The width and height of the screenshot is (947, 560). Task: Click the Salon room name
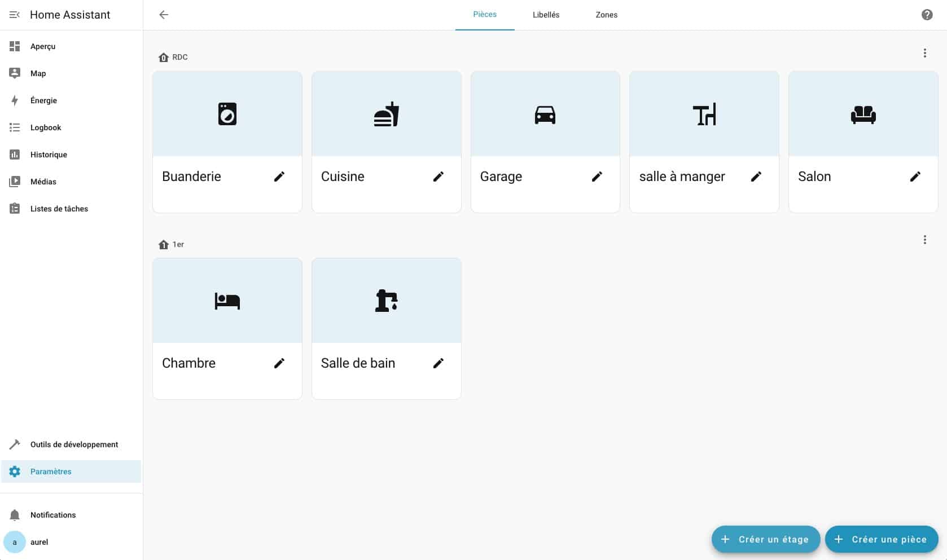[x=814, y=177]
